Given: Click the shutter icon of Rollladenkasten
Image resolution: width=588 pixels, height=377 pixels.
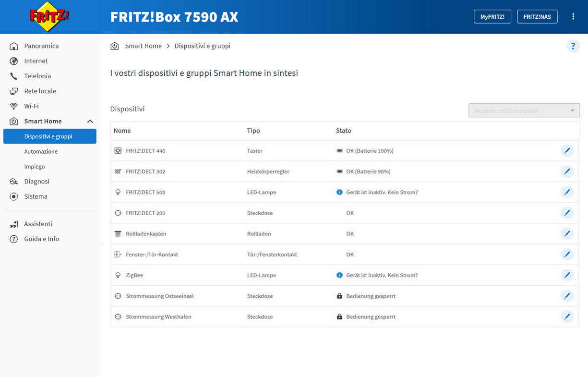Looking at the screenshot, I should pyautogui.click(x=118, y=234).
